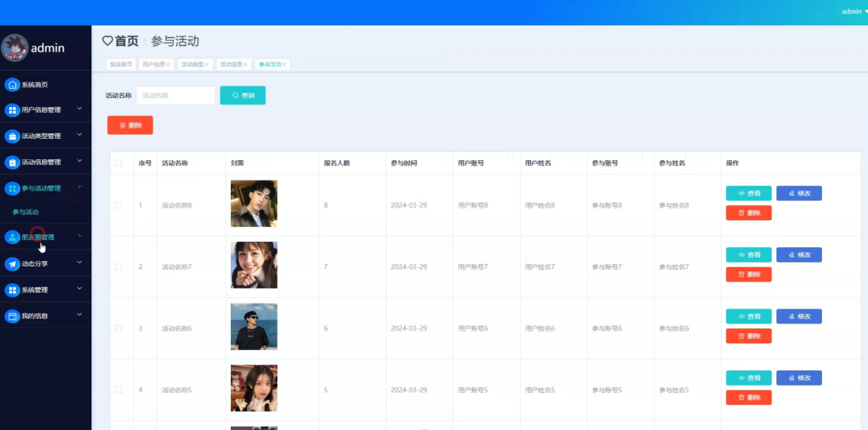
Task: Click the 查询 search button
Action: pos(243,95)
